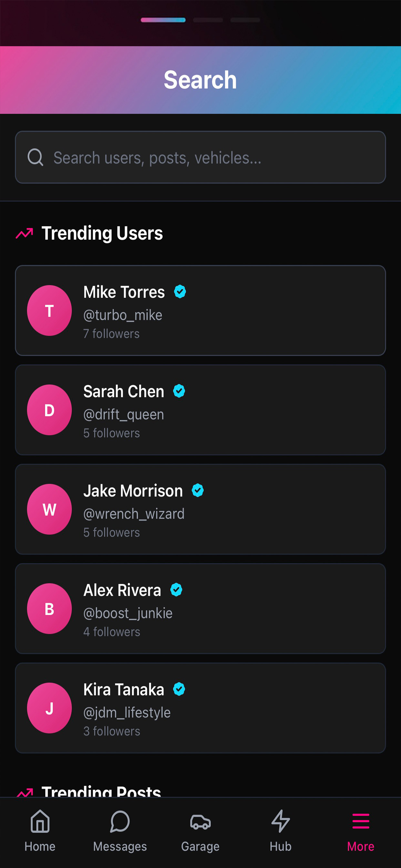This screenshot has height=868, width=401.
Task: Select the W avatar of wrench_wizard
Action: pos(49,509)
